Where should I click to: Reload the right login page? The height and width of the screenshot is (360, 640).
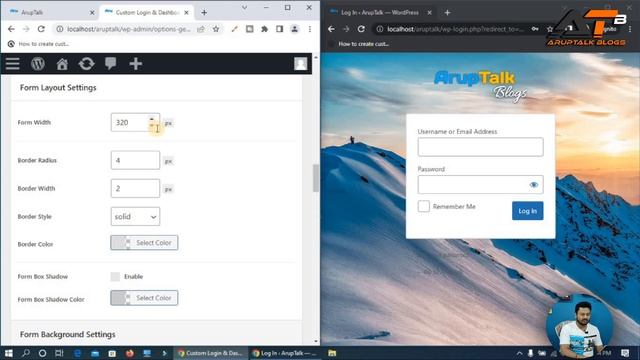tap(361, 29)
